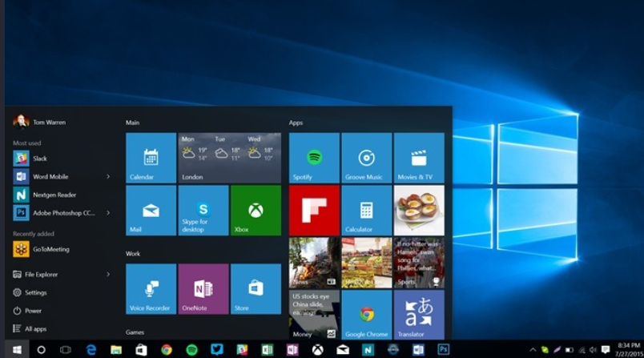644x358 pixels.
Task: Open the Mail tile
Action: click(x=151, y=210)
